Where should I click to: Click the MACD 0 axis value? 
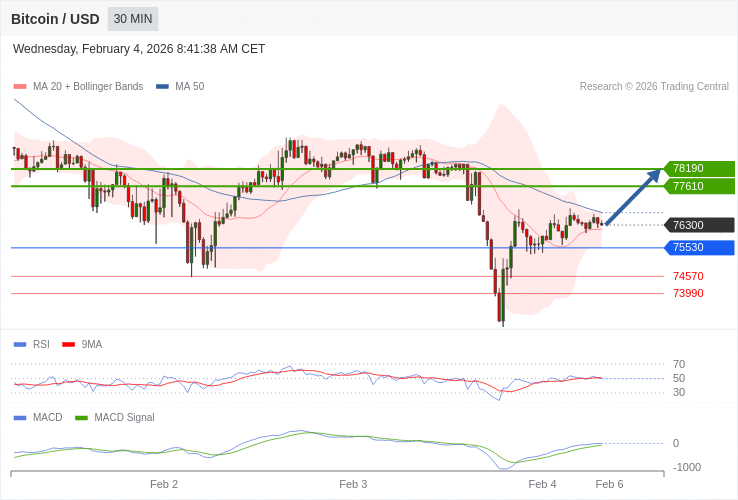[676, 444]
